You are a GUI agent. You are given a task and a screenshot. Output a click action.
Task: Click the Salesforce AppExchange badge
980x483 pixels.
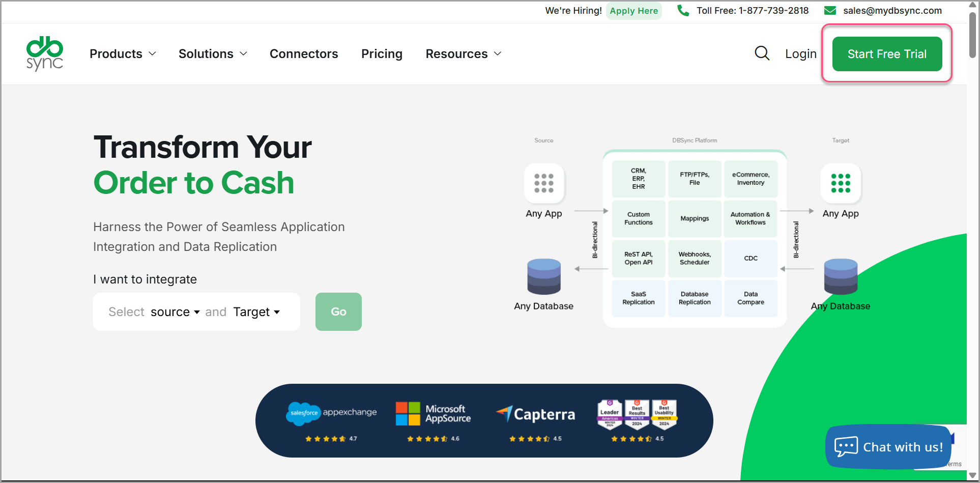[x=332, y=413]
